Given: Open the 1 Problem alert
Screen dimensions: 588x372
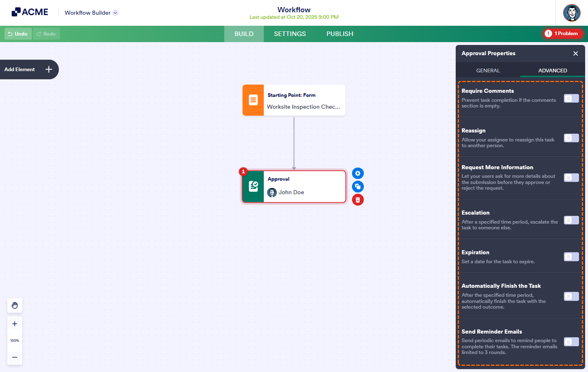Looking at the screenshot, I should (563, 34).
